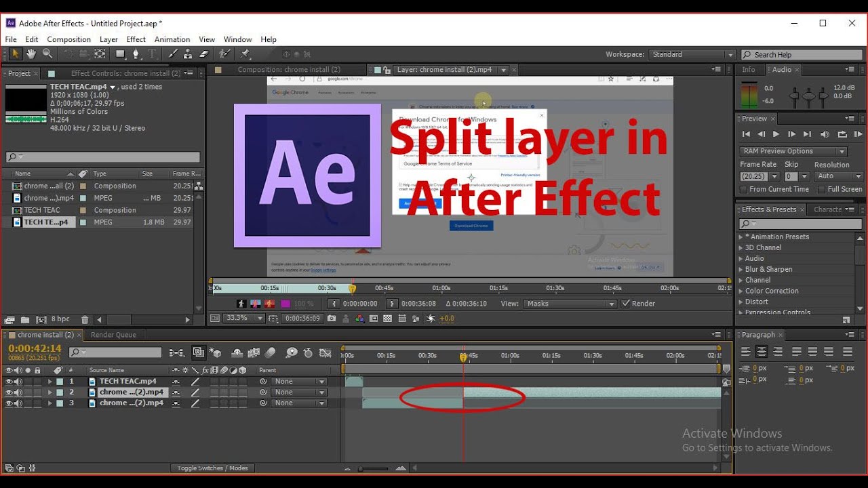Click Auto-keyframe stopwatch icon in timeline

tap(309, 352)
